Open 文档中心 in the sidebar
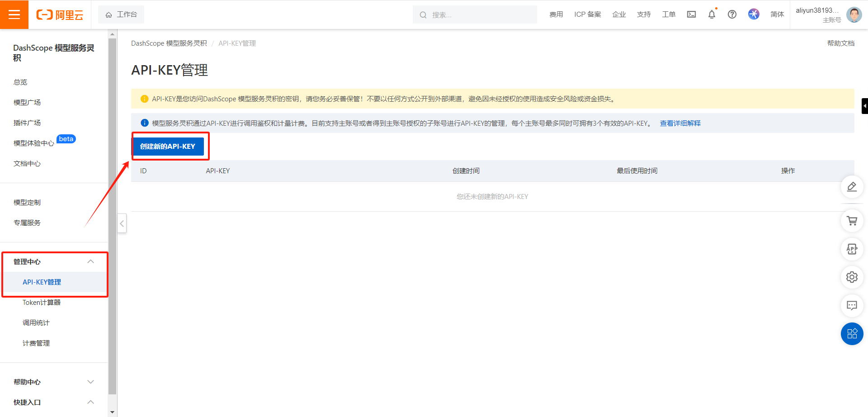 coord(27,163)
